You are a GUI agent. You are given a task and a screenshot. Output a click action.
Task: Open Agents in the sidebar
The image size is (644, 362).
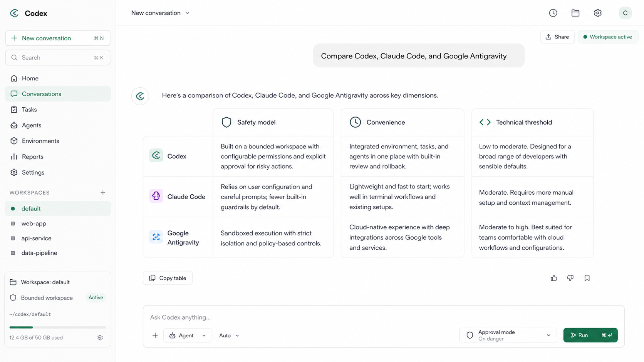click(x=58, y=125)
